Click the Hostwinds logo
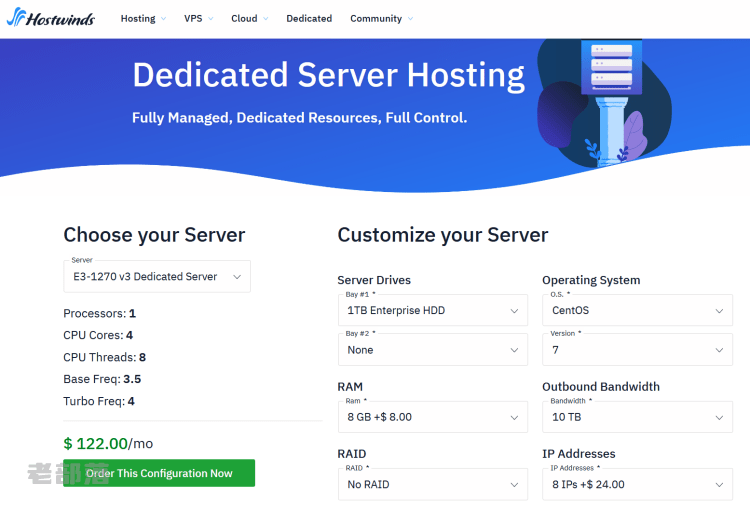 pyautogui.click(x=51, y=18)
